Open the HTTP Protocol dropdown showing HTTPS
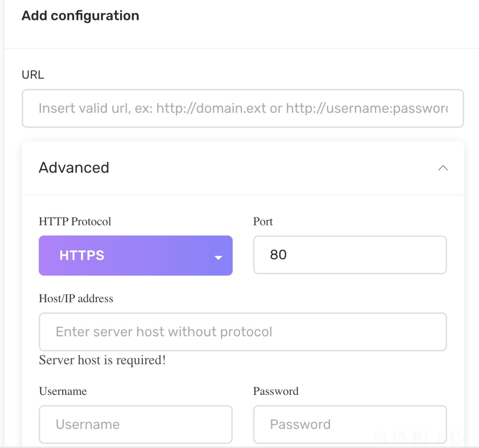Screen dimensions: 479x448 point(136,256)
